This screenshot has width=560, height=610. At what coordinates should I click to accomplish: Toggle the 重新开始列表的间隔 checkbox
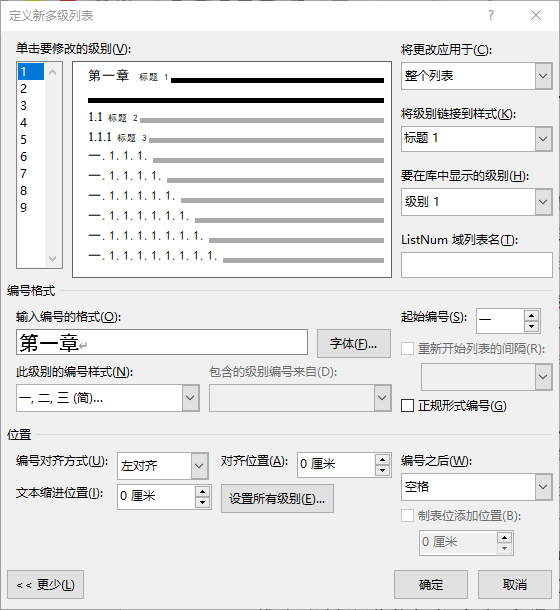coord(407,349)
